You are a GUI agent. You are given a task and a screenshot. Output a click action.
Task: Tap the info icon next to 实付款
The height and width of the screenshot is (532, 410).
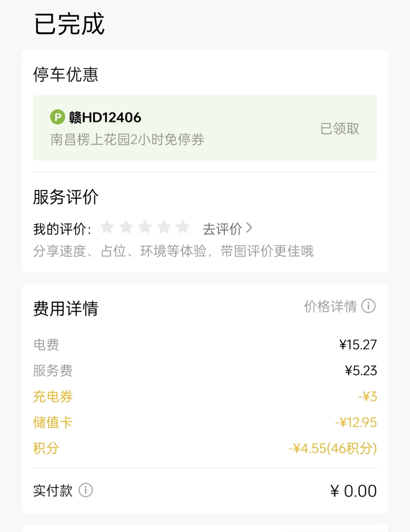(x=86, y=490)
